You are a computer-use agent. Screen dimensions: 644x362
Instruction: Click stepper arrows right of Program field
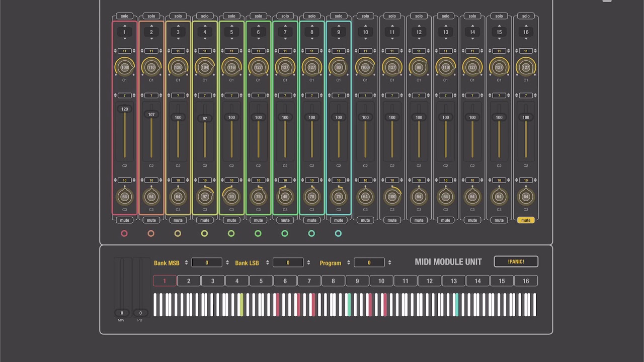click(389, 262)
